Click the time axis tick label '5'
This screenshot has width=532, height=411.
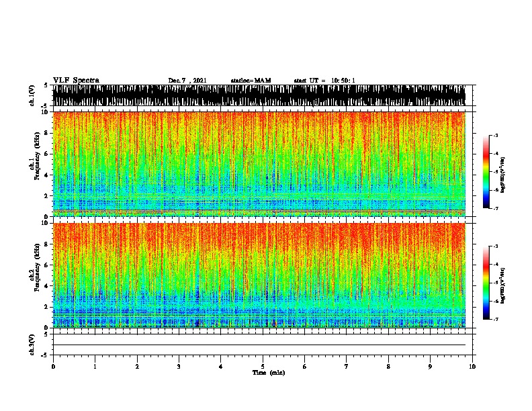click(263, 366)
